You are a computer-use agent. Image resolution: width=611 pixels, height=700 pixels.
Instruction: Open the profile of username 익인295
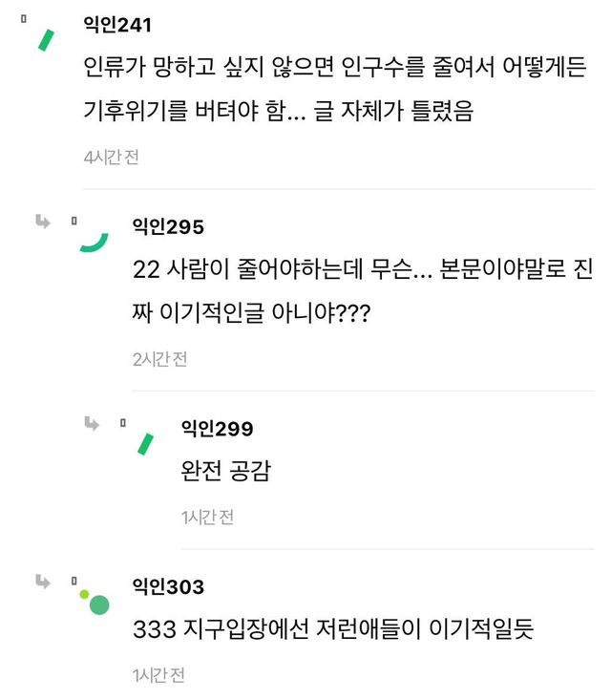click(168, 226)
